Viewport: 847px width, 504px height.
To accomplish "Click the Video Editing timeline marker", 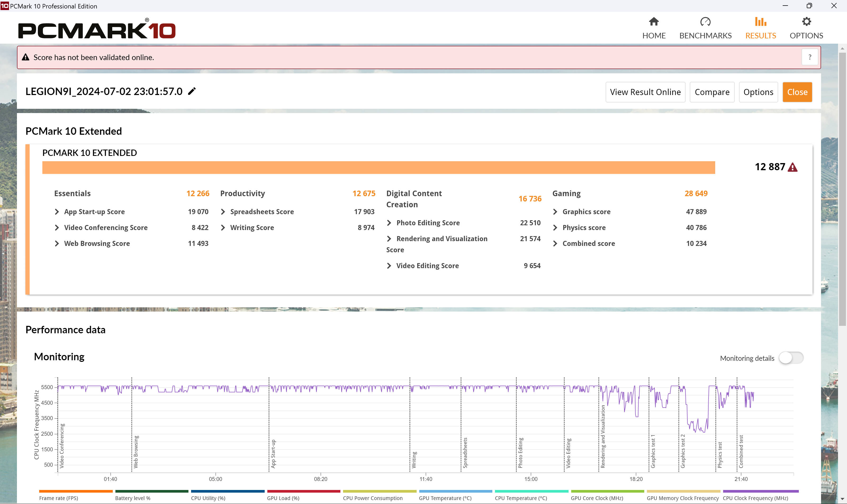I will (568, 453).
